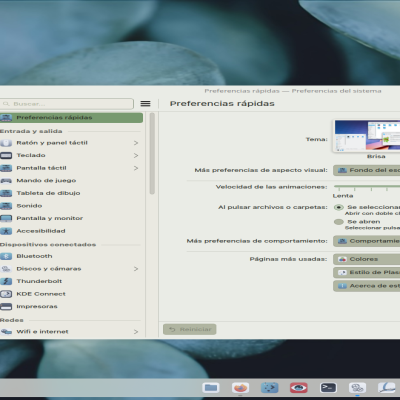Open the Thunderbolt icon
400x400 pixels.
coord(6,281)
